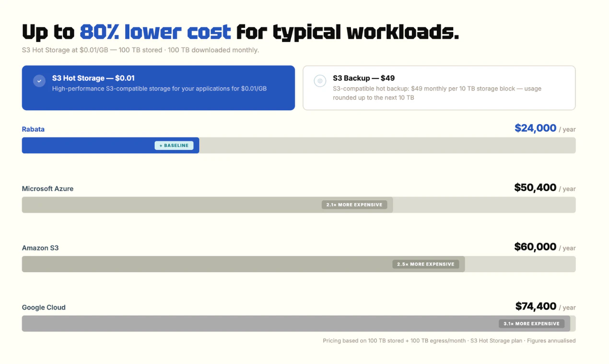Click the 'High-performance S3-compatible storage' description

[x=159, y=89]
